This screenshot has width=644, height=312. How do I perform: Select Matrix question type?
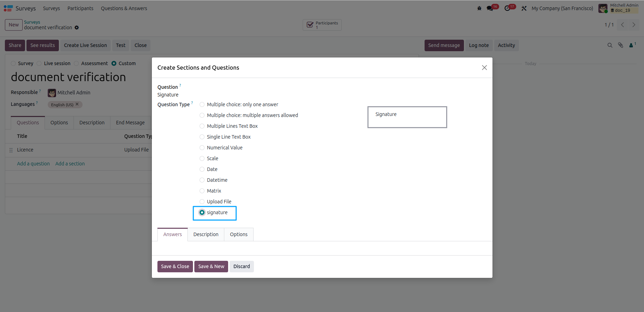[x=202, y=191]
